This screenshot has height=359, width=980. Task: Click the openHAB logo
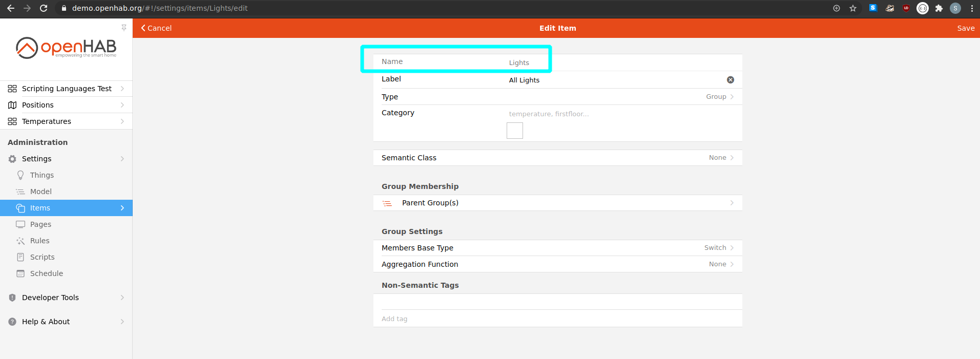pyautogui.click(x=66, y=48)
